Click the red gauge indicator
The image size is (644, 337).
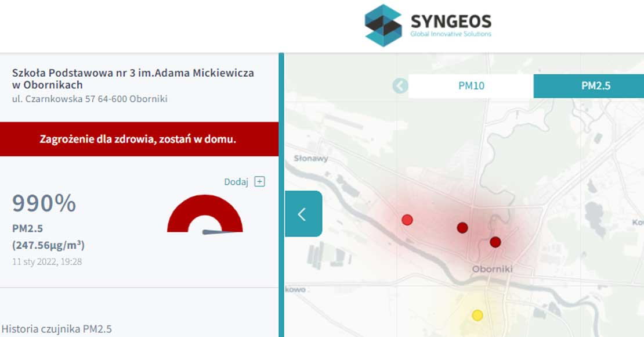point(204,215)
